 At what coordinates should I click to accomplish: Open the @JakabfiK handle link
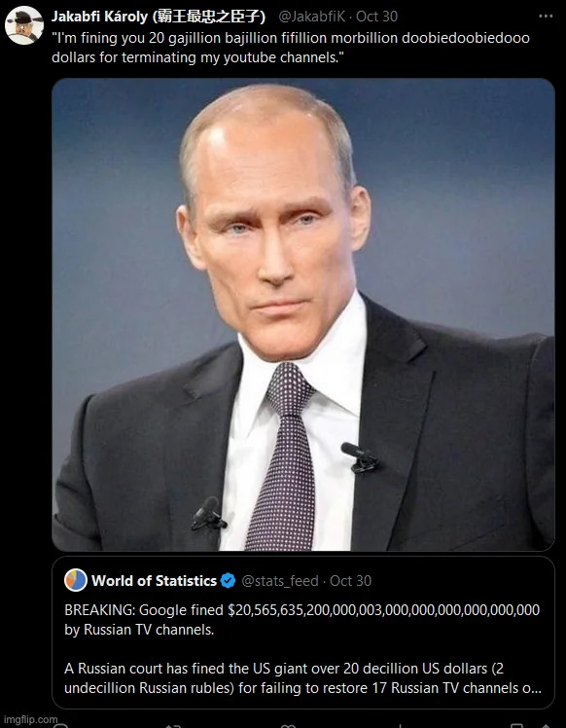(x=311, y=17)
